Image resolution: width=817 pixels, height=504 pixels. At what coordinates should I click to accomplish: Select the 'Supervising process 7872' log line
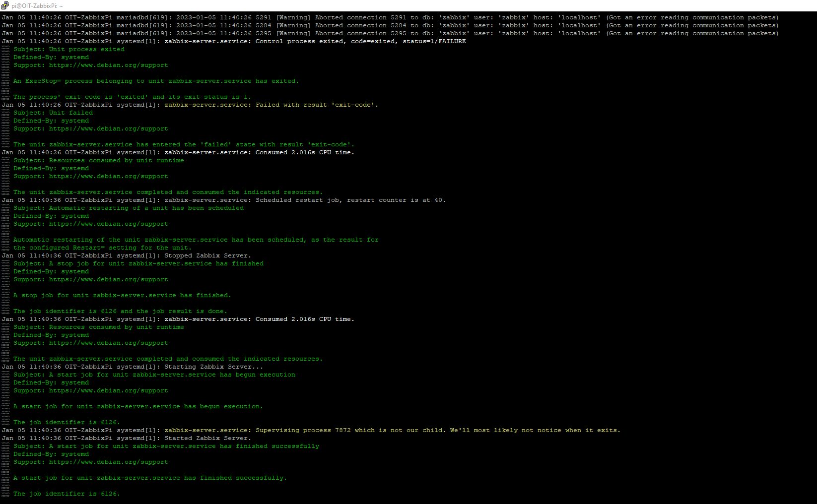click(x=311, y=430)
